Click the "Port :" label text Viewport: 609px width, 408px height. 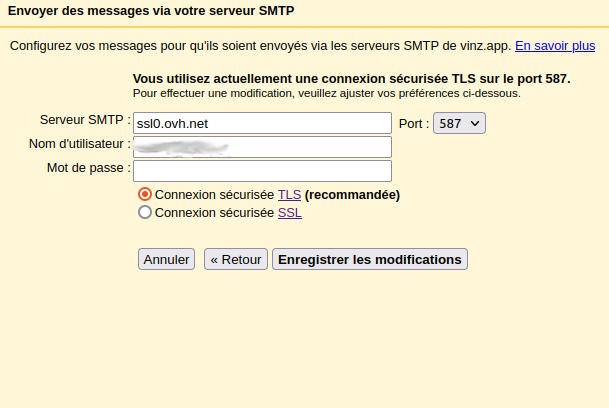414,124
